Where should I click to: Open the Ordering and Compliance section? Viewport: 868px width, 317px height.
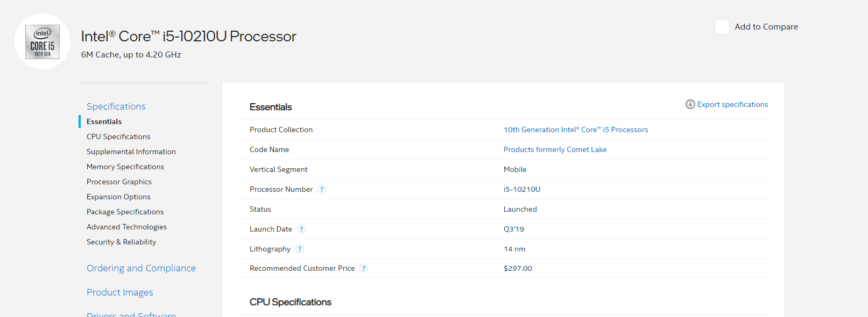tap(141, 268)
